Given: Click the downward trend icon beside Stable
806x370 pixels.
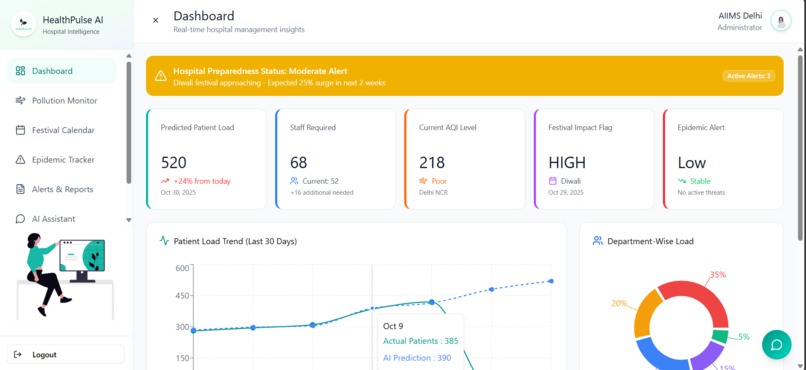Looking at the screenshot, I should [x=682, y=181].
